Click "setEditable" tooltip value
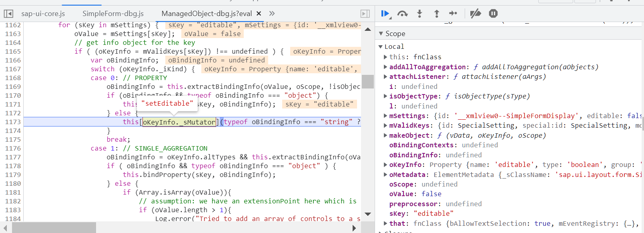Image resolution: width=644 pixels, height=233 pixels. 167,103
